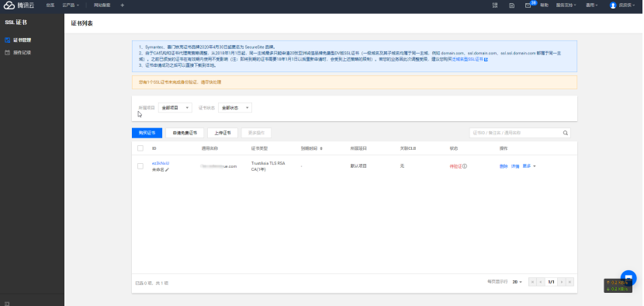Screen dimensions: 644x306
Task: Click the orange pending verification notice
Action: [354, 82]
